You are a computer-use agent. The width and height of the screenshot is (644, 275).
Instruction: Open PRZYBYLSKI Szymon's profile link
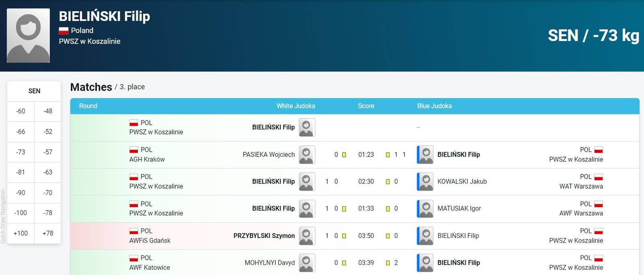(x=264, y=236)
